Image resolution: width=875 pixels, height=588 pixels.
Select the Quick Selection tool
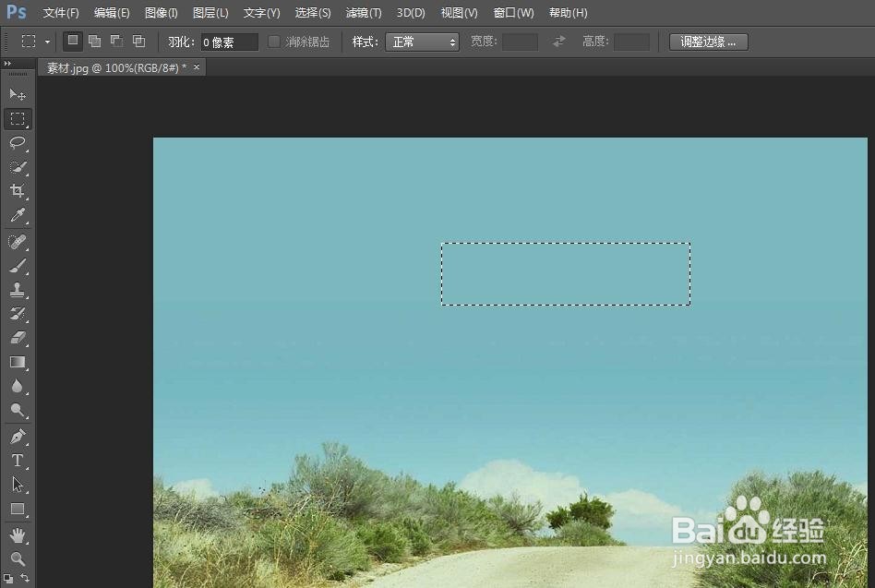click(x=18, y=167)
